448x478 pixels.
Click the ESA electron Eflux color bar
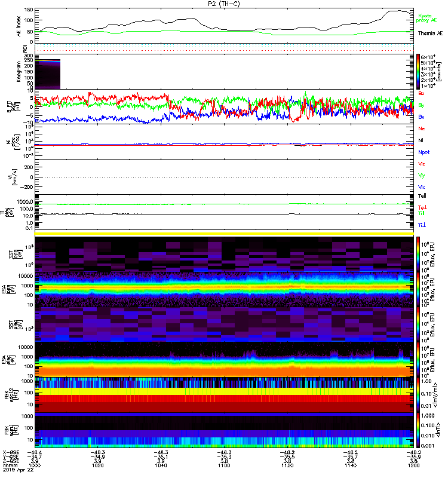[x=418, y=360]
